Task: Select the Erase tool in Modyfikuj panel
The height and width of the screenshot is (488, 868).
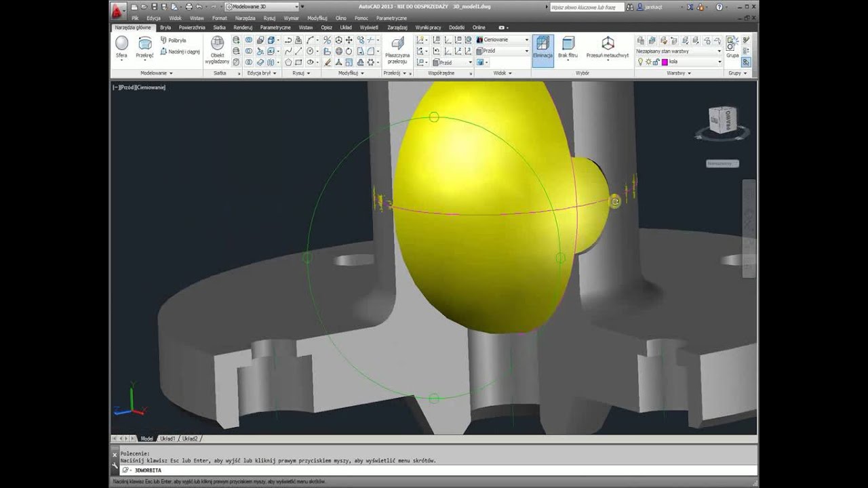Action: (328, 62)
